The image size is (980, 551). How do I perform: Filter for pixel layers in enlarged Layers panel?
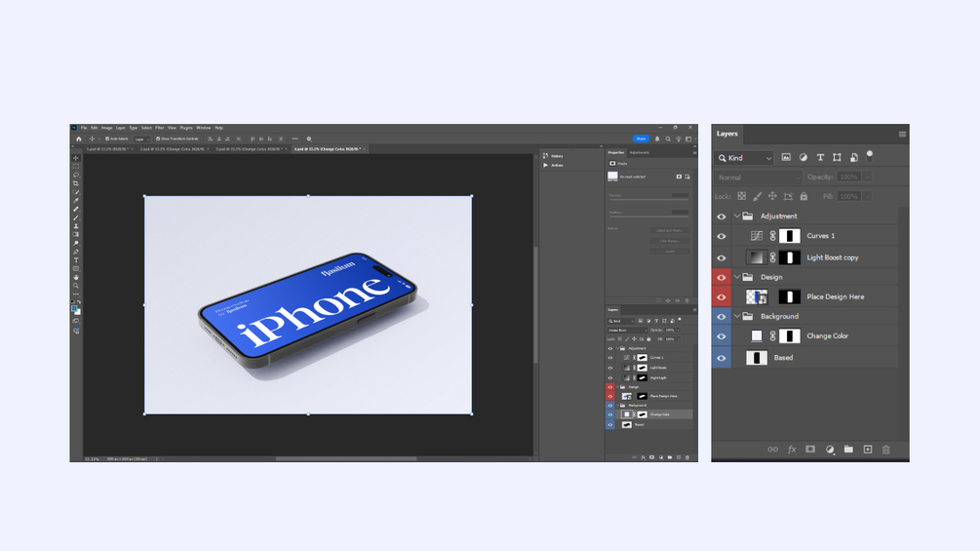tap(786, 157)
